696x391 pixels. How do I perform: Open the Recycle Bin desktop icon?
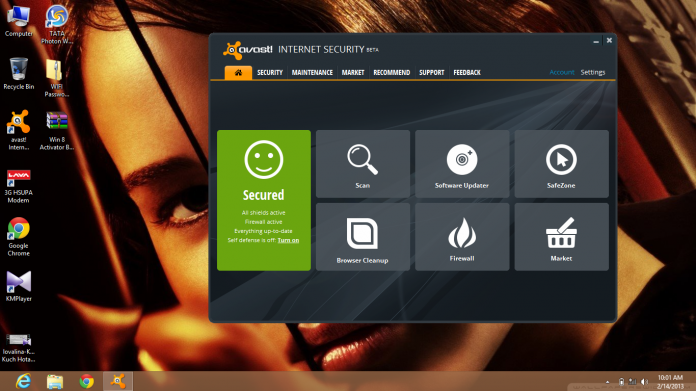point(19,74)
